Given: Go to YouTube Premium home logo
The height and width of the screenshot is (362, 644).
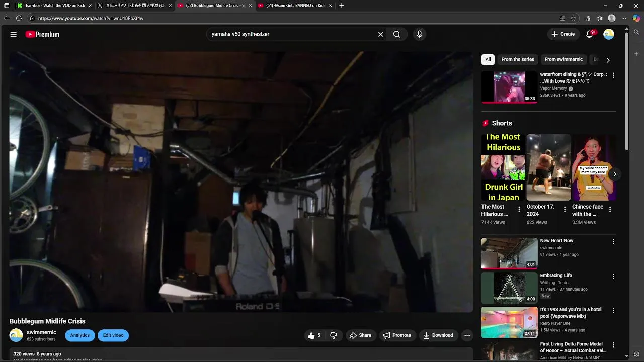Looking at the screenshot, I should 42,34.
